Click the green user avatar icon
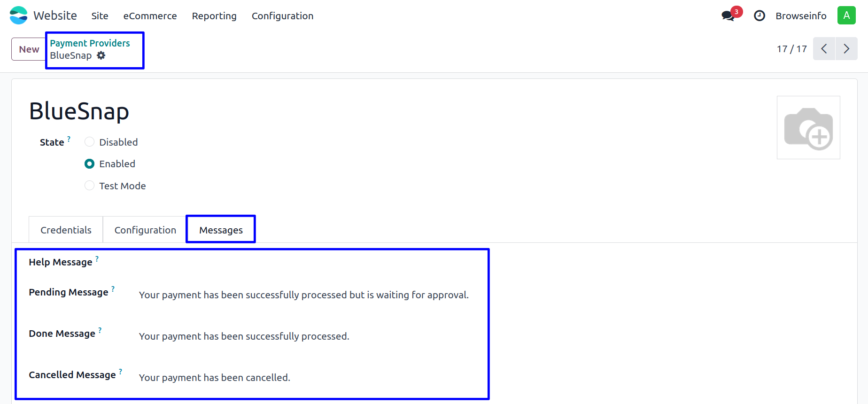The width and height of the screenshot is (868, 404). pyautogui.click(x=846, y=16)
